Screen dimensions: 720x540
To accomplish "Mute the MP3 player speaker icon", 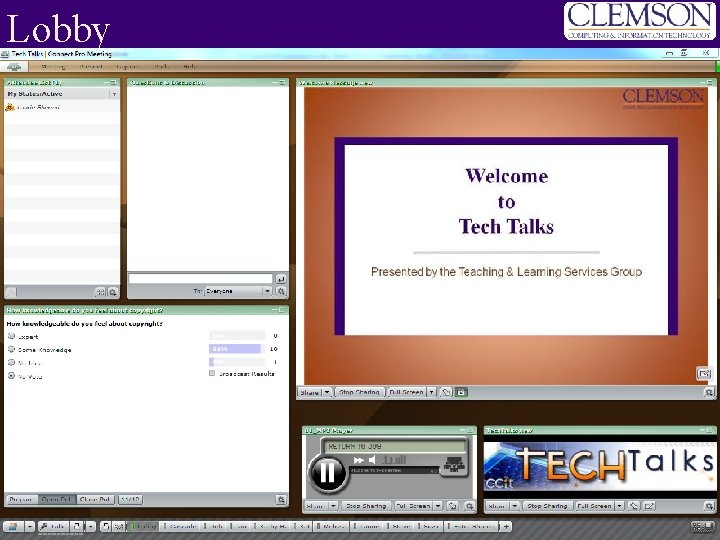I will pos(372,460).
